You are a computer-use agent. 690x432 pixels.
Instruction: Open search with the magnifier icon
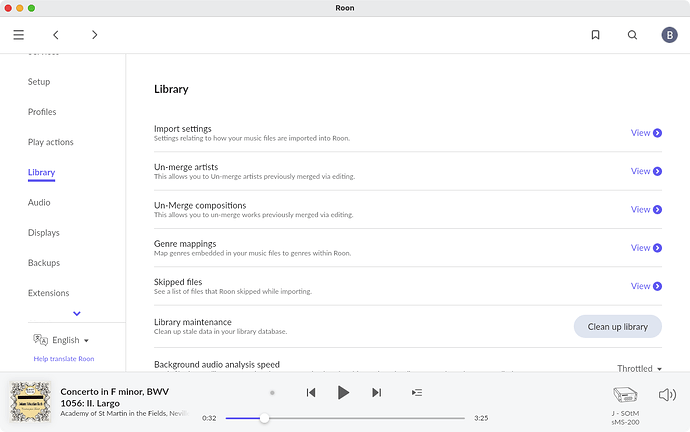point(632,34)
